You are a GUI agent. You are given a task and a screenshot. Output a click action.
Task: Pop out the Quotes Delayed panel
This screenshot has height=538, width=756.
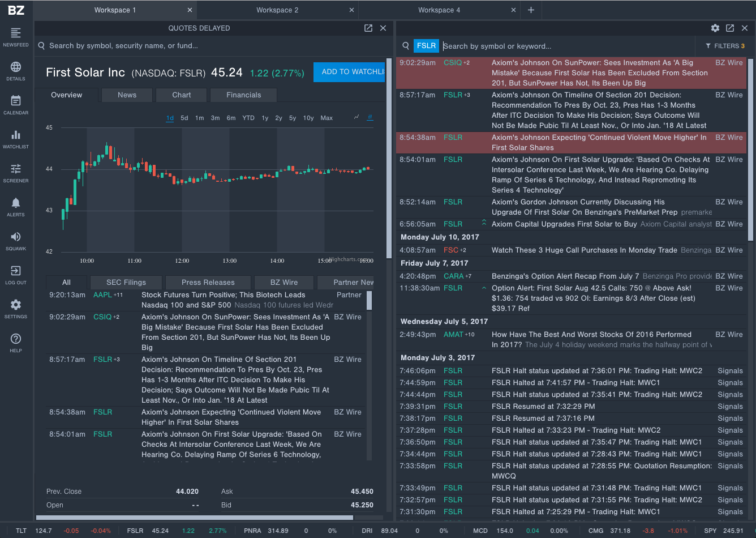tap(368, 28)
